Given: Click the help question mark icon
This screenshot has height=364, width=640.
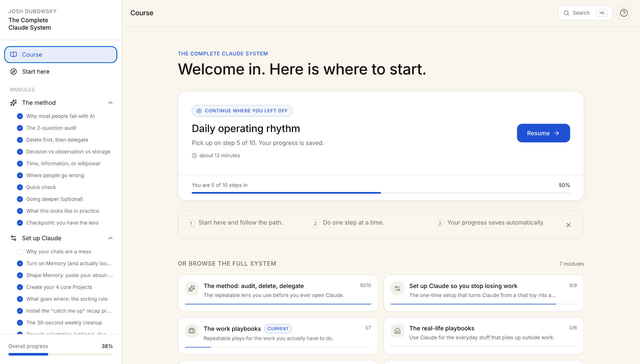Looking at the screenshot, I should (624, 13).
